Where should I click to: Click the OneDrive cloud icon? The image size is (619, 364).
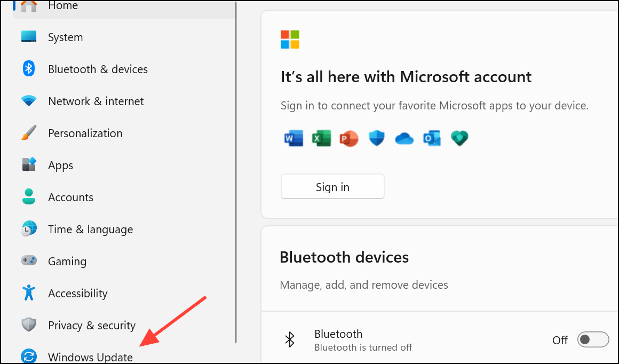point(404,139)
